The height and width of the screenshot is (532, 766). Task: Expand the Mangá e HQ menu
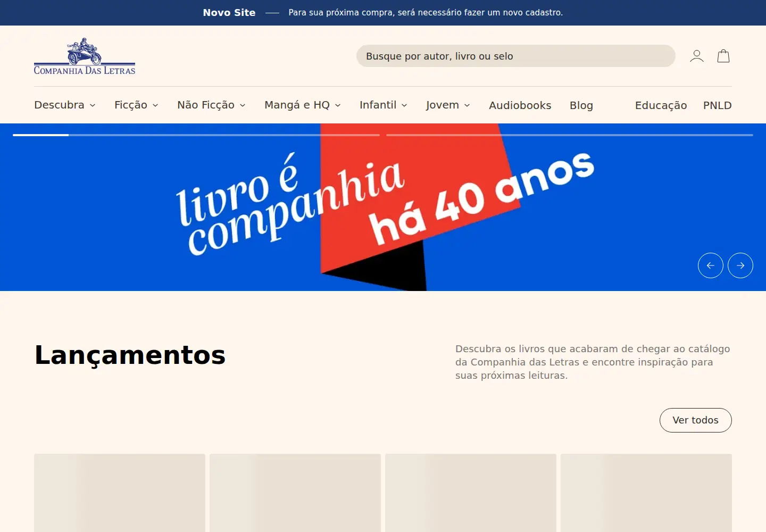click(303, 105)
